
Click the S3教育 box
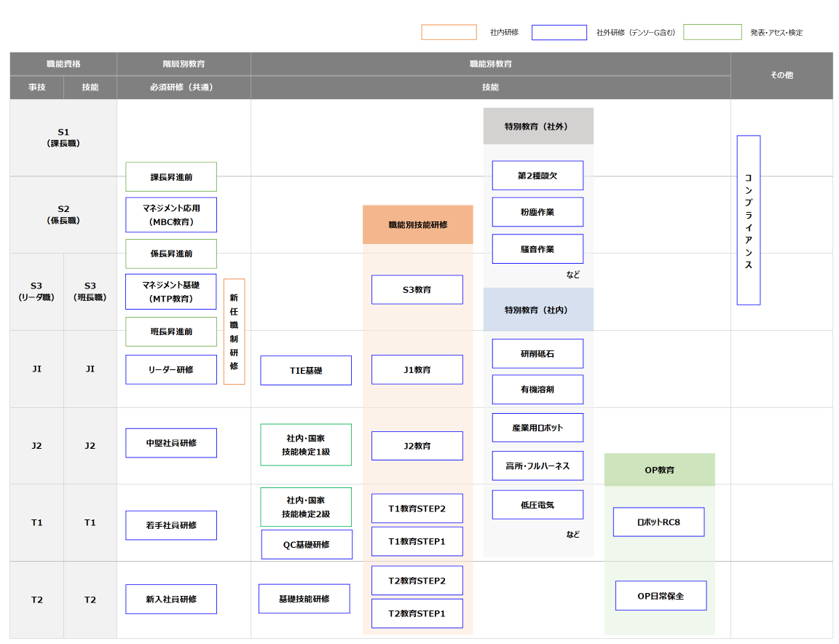coord(417,290)
